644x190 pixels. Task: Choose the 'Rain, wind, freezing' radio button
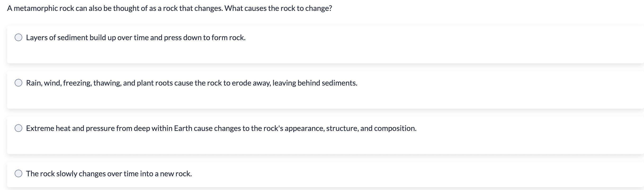tap(18, 83)
